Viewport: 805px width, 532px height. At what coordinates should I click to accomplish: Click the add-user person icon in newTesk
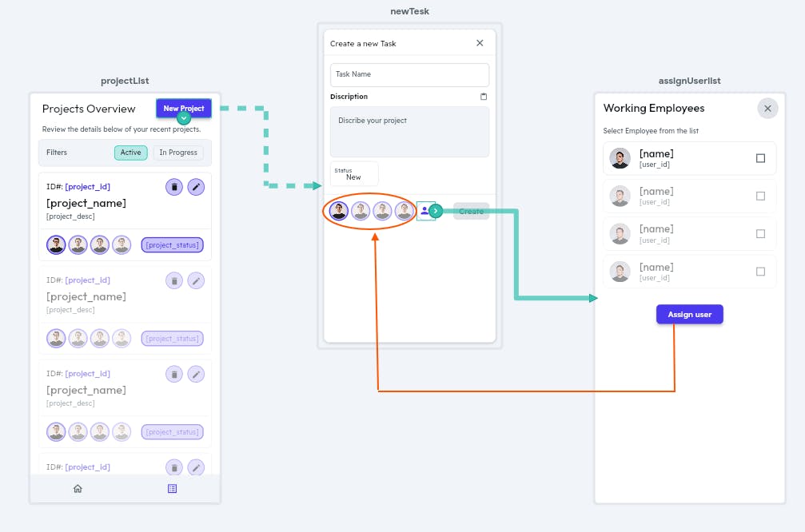[x=424, y=211]
